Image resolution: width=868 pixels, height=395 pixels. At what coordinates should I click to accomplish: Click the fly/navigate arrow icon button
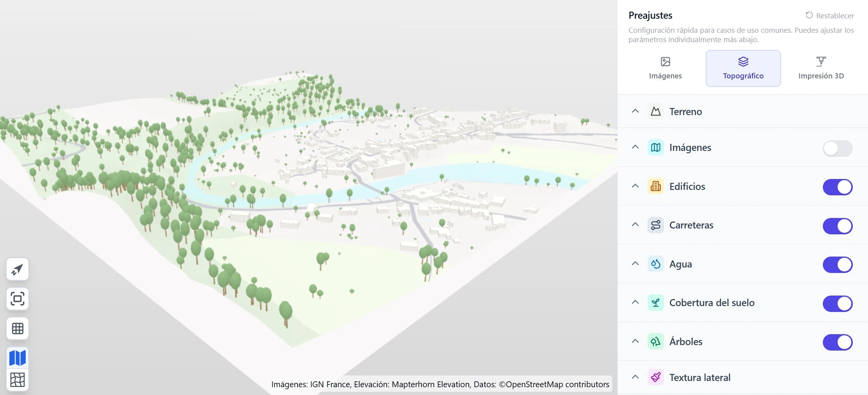point(18,269)
